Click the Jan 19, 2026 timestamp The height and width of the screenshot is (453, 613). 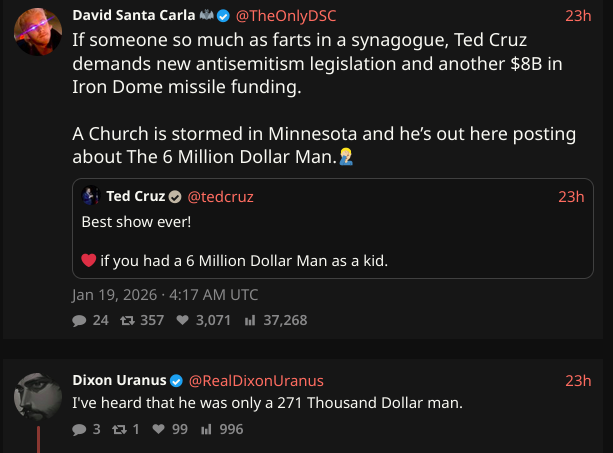tap(165, 295)
